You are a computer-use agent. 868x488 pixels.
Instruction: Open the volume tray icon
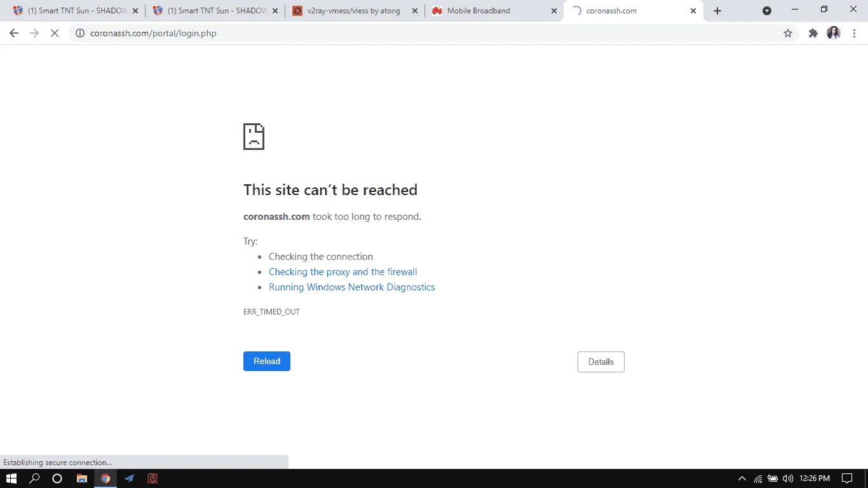click(788, 478)
